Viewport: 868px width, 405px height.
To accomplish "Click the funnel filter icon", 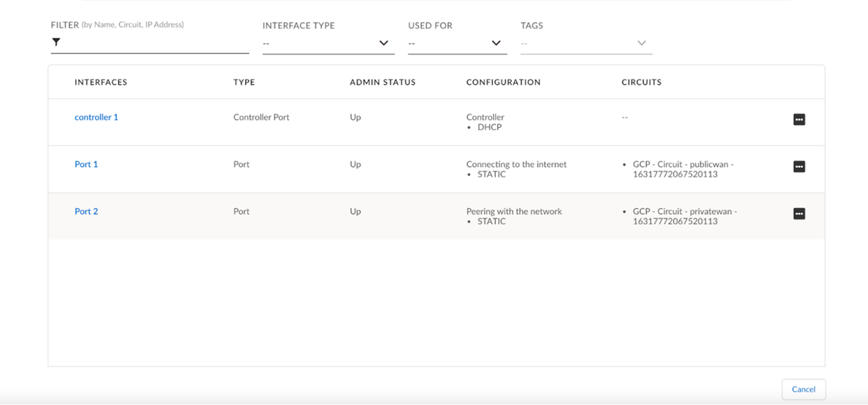I will pyautogui.click(x=56, y=42).
